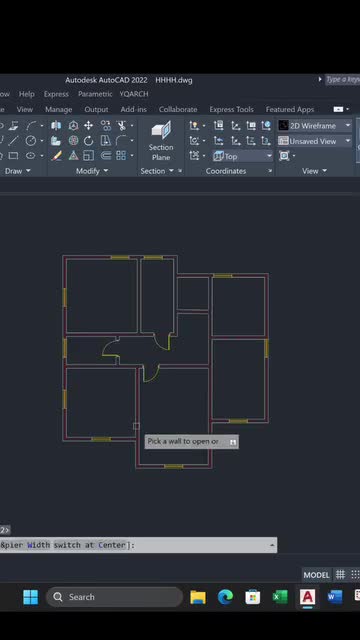Open the Unsaved View dropdown
The width and height of the screenshot is (360, 640).
coord(314,141)
